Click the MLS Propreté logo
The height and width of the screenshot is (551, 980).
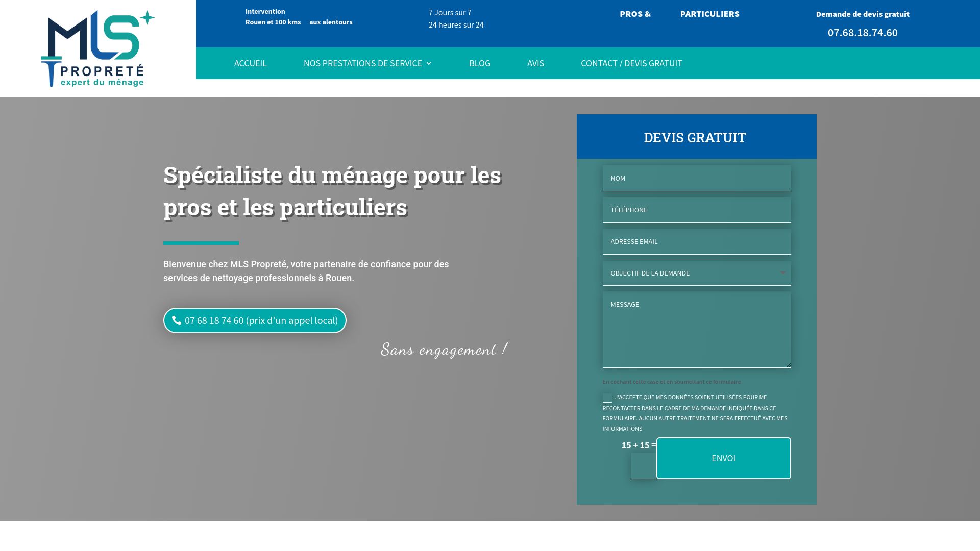click(97, 48)
